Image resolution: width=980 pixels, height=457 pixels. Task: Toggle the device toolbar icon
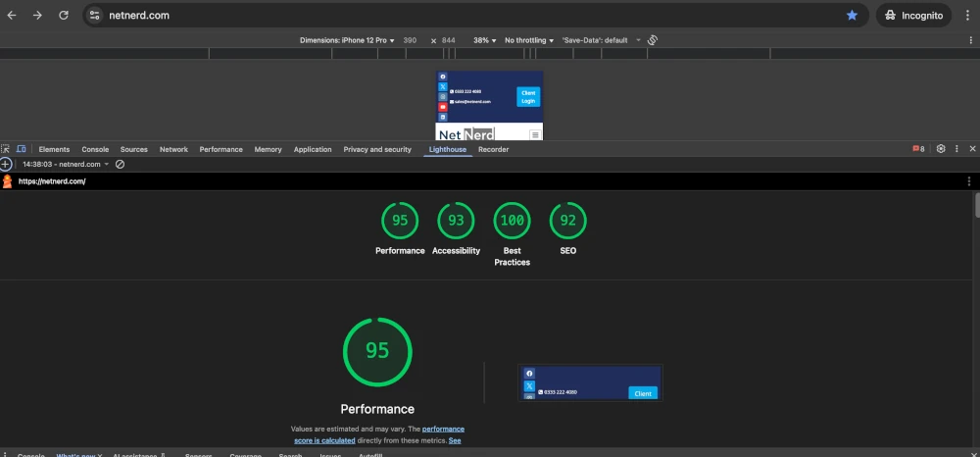[21, 149]
